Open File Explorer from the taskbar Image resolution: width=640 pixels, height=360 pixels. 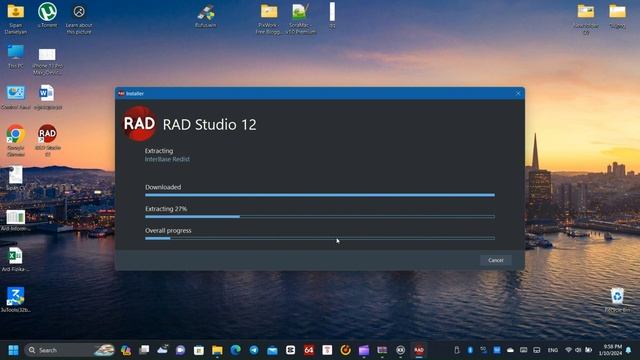[217, 350]
